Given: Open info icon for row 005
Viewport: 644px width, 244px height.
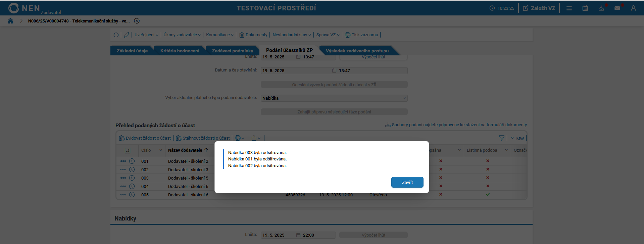Looking at the screenshot, I should (132, 195).
